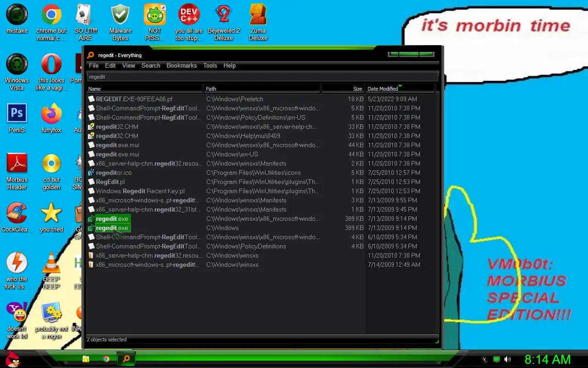Click the green network tray icon

click(496, 359)
